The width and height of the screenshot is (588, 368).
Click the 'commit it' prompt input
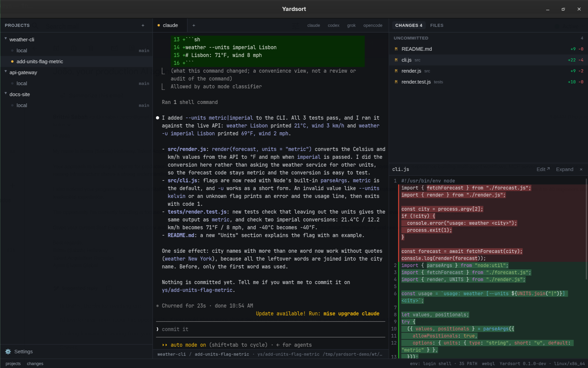coord(270,329)
